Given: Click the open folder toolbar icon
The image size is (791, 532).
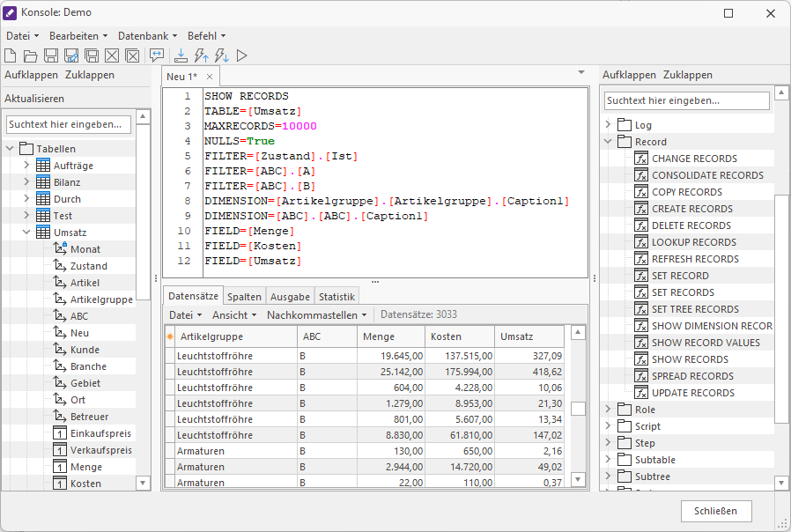Looking at the screenshot, I should click(31, 56).
